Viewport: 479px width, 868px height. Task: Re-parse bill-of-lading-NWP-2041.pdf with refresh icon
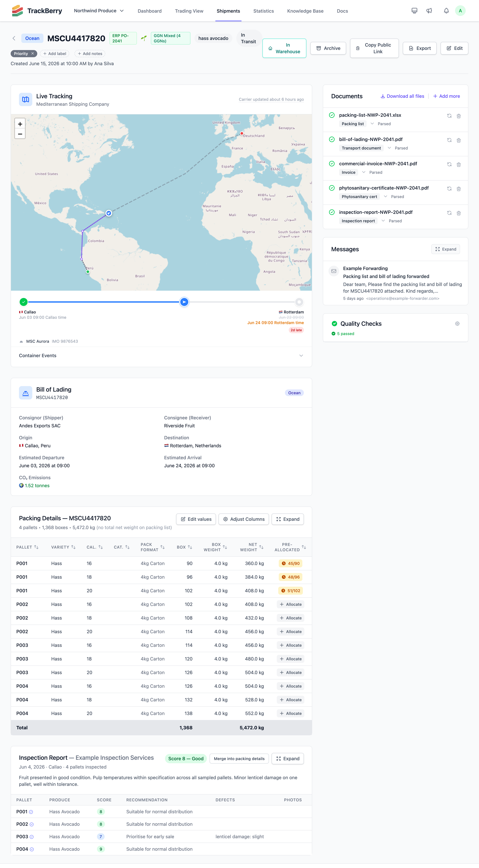pyautogui.click(x=449, y=140)
